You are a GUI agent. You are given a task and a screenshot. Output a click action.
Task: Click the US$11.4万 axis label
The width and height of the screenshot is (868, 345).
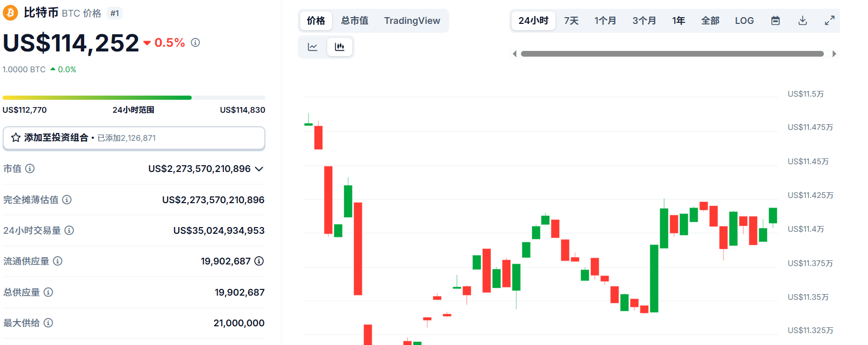tap(806, 229)
